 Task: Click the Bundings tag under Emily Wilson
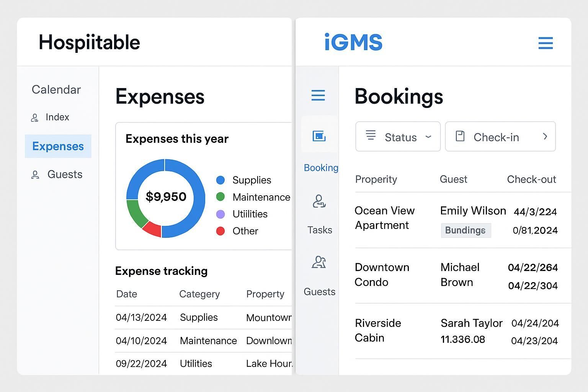465,230
